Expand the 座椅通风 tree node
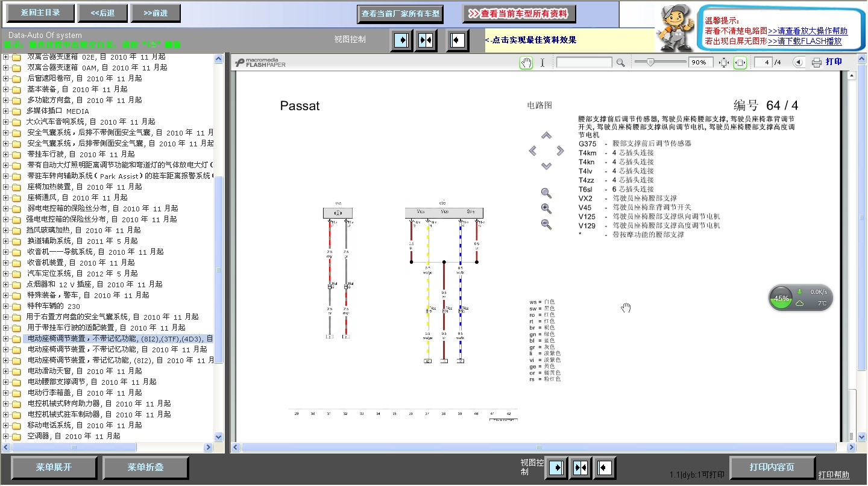This screenshot has width=868, height=486. [5, 198]
